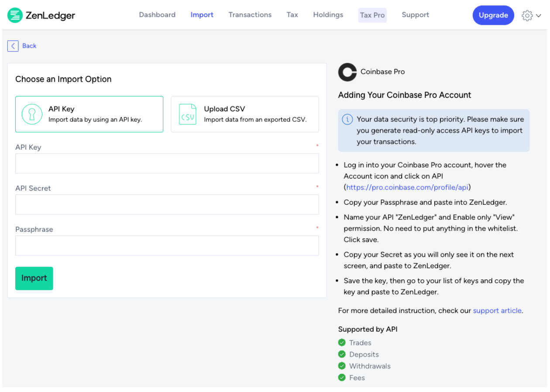
Task: Open the pro.coinbase.com API profile link
Action: [x=408, y=187]
